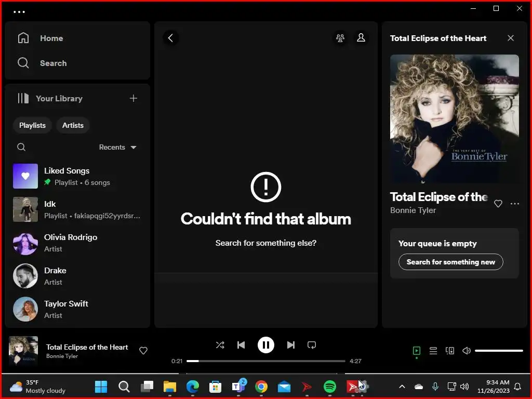
Task: Toggle the Now Playing view
Action: 417,351
